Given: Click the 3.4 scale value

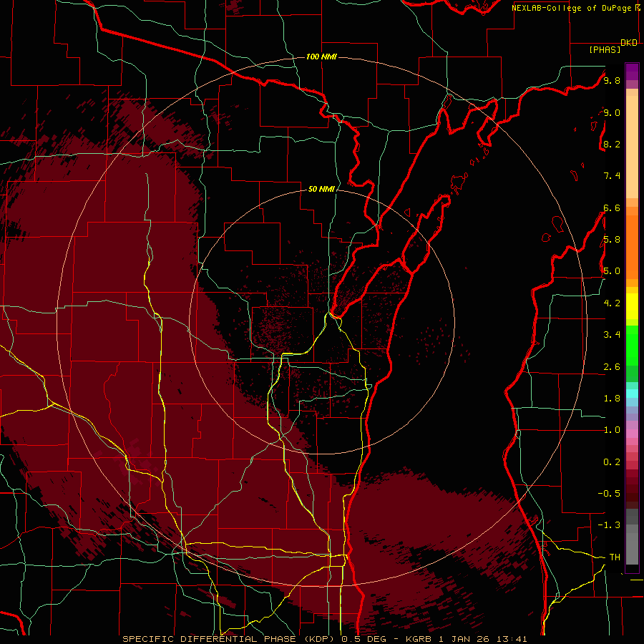Looking at the screenshot, I should point(612,334).
